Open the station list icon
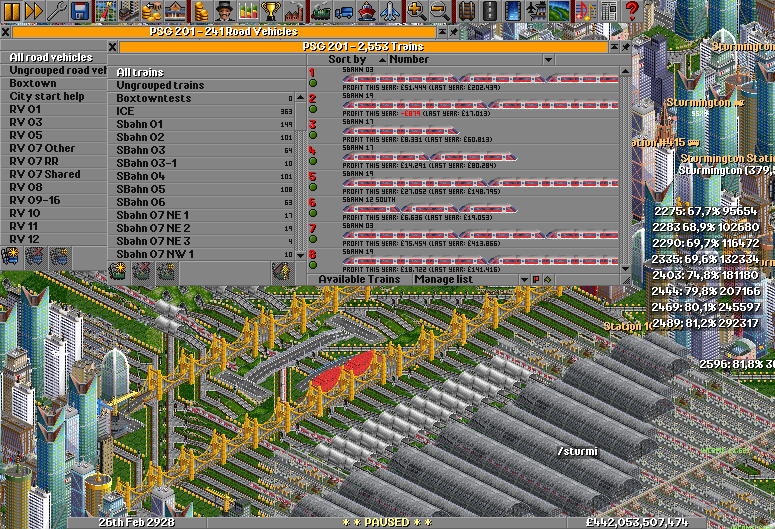 click(174, 11)
